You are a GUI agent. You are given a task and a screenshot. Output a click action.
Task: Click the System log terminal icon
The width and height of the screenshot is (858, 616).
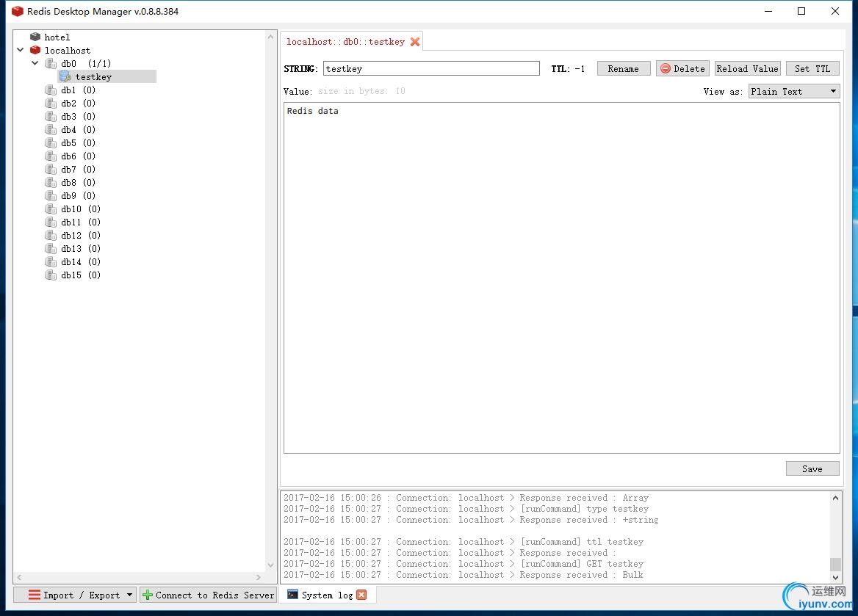[293, 595]
